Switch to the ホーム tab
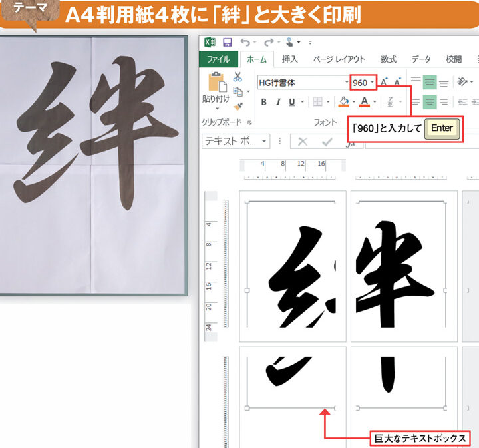Image resolution: width=479 pixels, height=448 pixels. 257,59
